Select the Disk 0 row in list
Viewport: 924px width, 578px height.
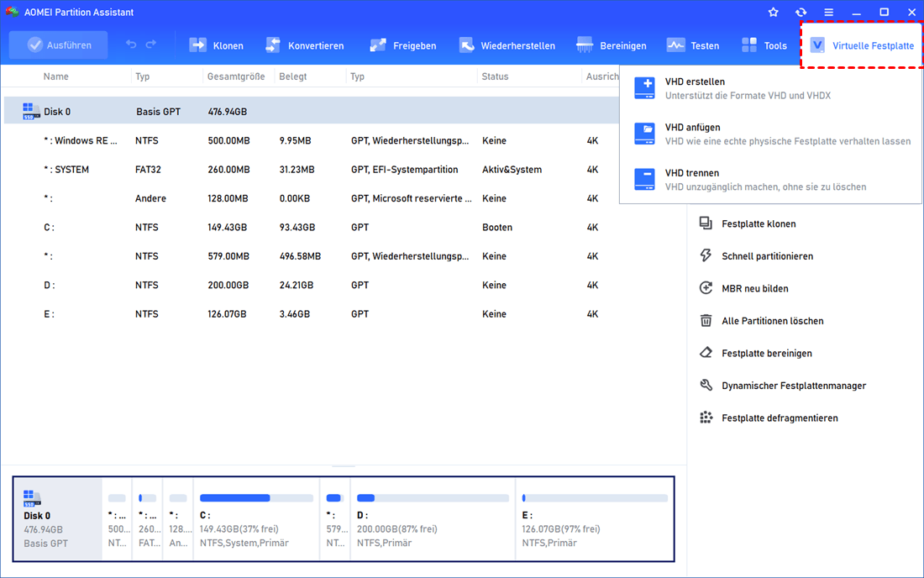312,111
